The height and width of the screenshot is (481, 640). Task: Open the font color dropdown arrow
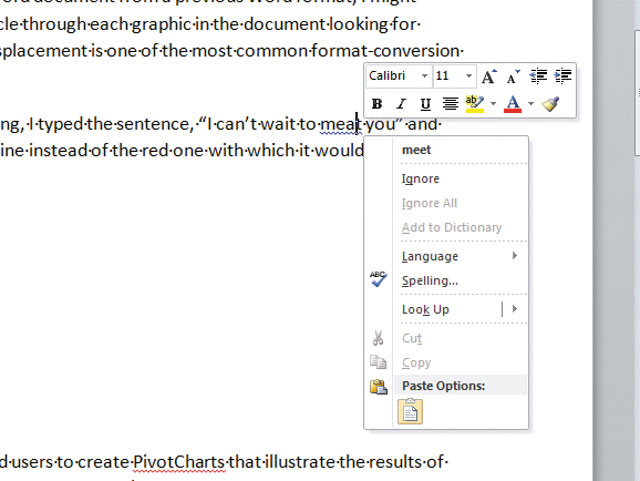pos(531,104)
